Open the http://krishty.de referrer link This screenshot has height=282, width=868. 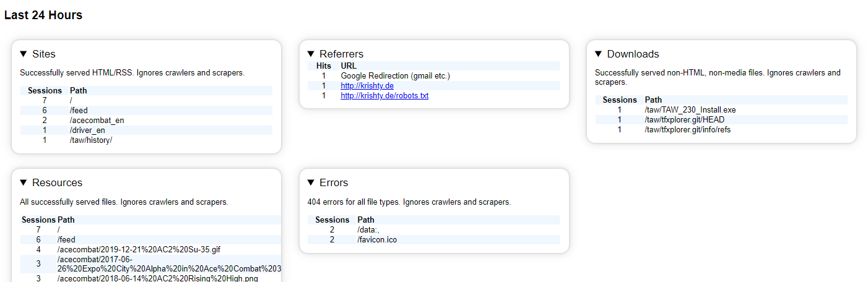(x=367, y=86)
